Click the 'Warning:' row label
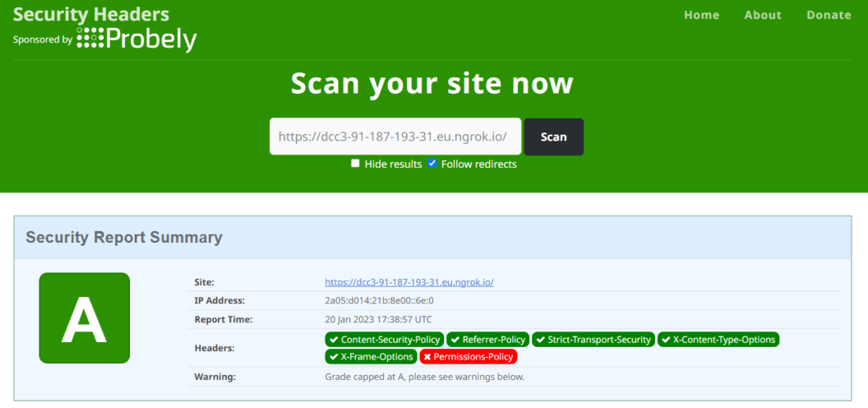 215,377
